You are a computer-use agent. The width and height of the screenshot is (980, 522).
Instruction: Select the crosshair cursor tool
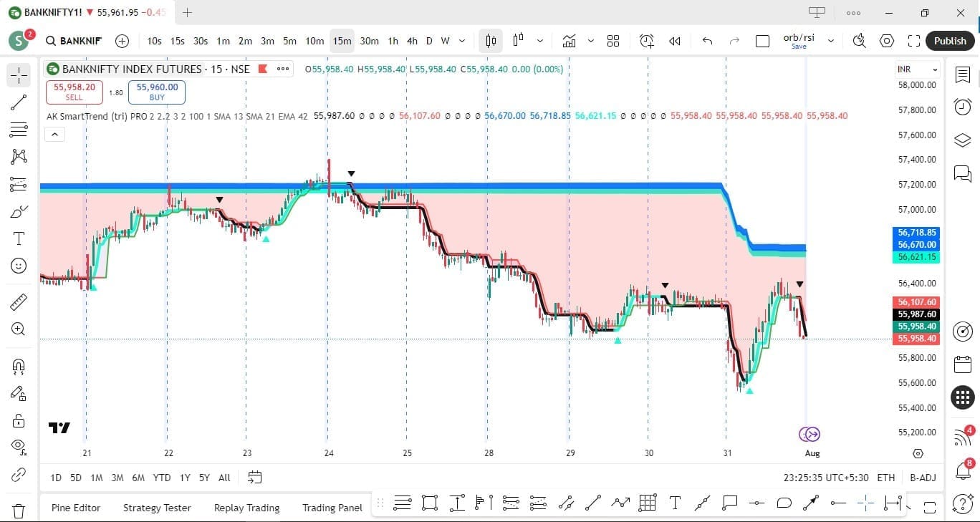(x=19, y=75)
